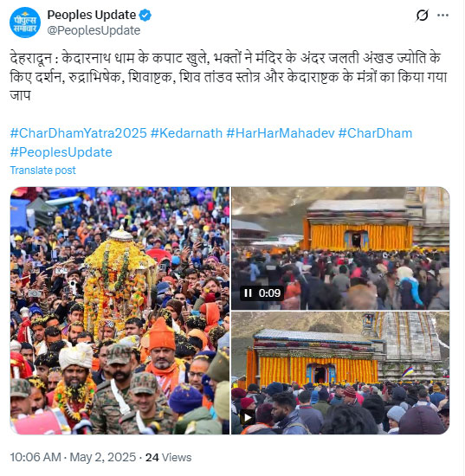Select the #CharDham hashtag
This screenshot has height=476, width=465.
point(375,133)
